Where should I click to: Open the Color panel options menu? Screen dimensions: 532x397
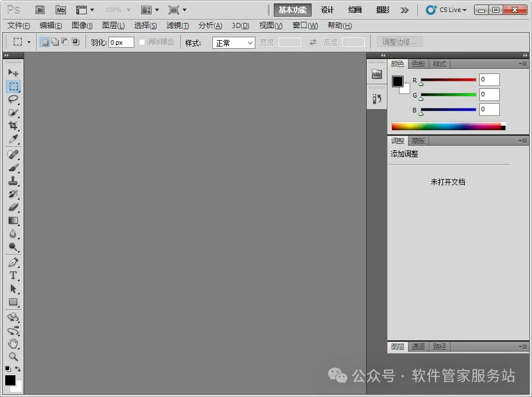(x=523, y=64)
